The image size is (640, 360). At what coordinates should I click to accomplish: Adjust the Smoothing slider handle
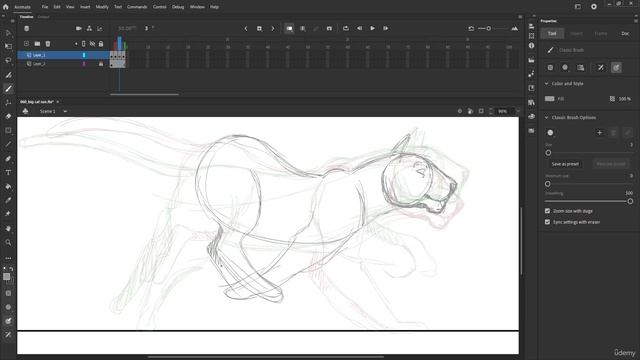point(630,201)
